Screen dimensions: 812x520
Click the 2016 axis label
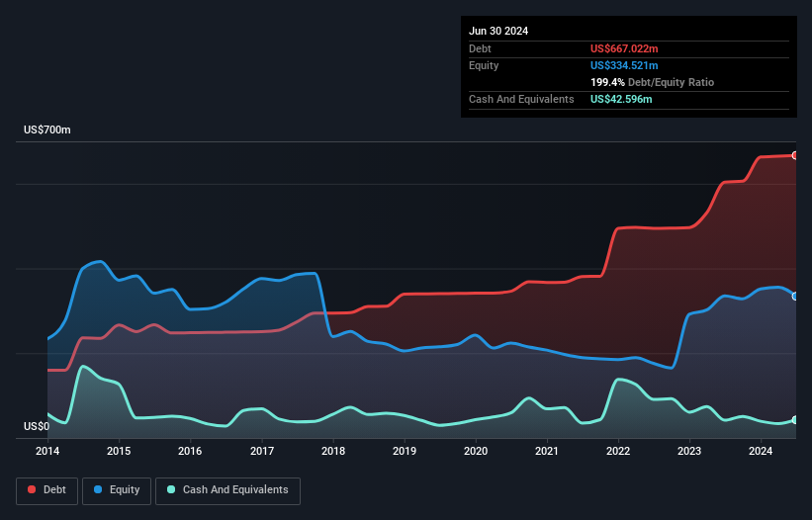190,451
